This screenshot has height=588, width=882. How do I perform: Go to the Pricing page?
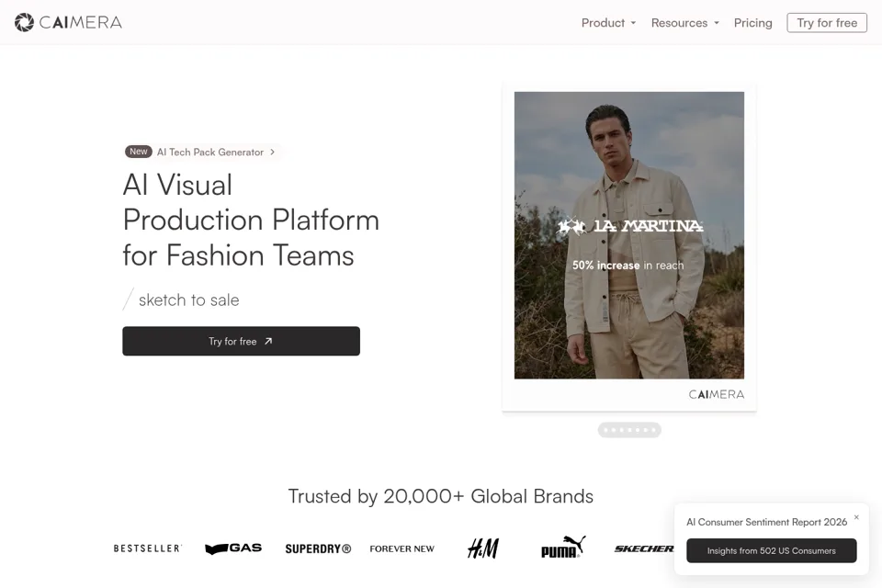tap(752, 23)
